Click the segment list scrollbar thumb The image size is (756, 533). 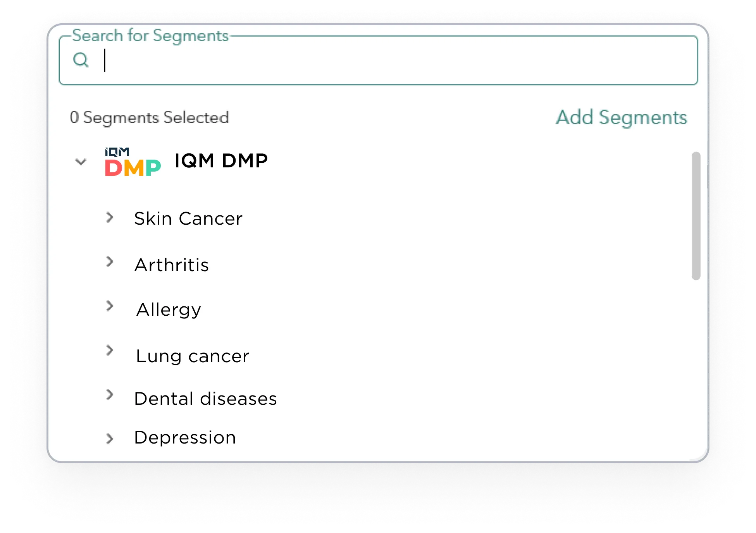point(696,216)
